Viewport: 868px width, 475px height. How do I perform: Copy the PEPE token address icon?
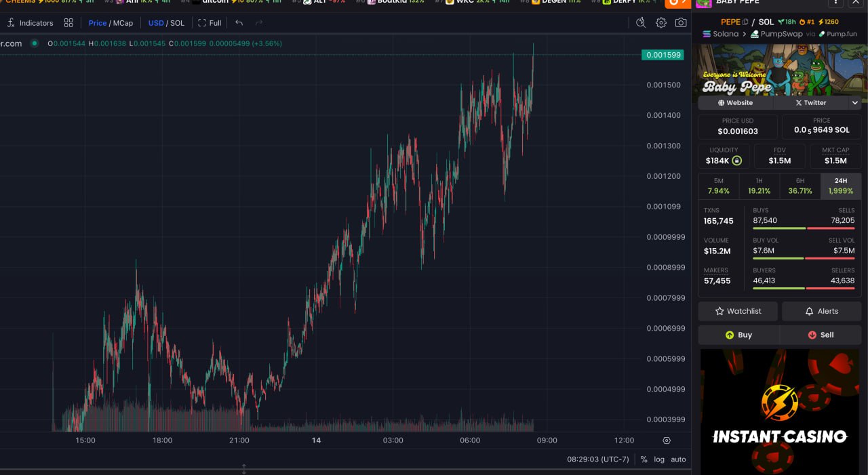click(x=745, y=22)
